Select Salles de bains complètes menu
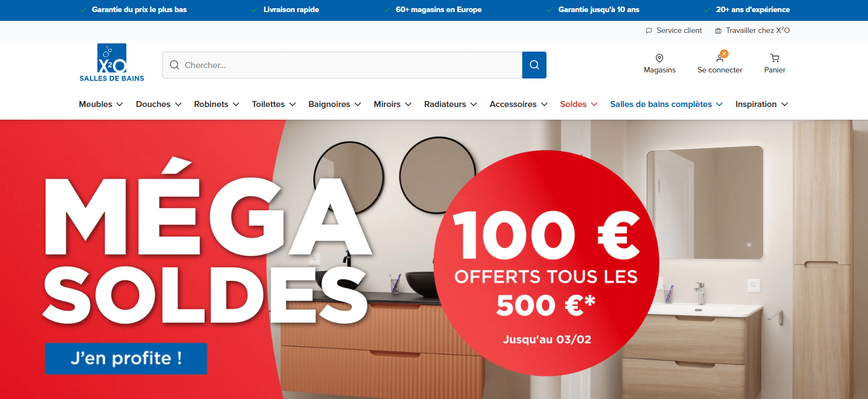 point(666,104)
